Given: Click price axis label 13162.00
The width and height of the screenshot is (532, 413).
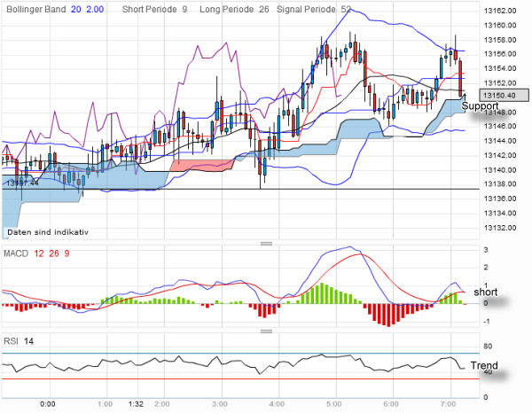Looking at the screenshot, I should (500, 11).
